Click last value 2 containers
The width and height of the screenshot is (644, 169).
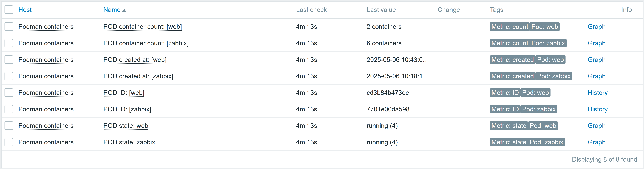click(384, 27)
